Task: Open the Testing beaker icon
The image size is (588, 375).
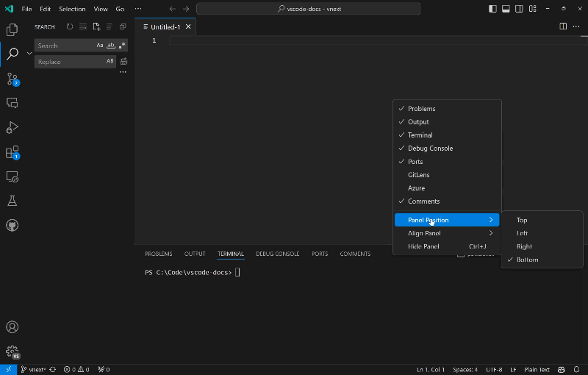Action: pyautogui.click(x=12, y=201)
